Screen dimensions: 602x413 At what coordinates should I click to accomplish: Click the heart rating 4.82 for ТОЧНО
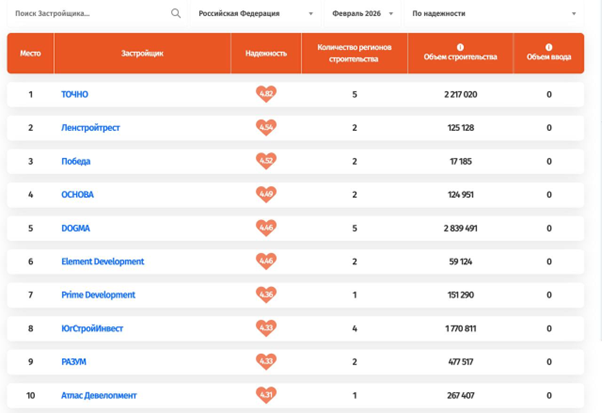click(x=266, y=95)
